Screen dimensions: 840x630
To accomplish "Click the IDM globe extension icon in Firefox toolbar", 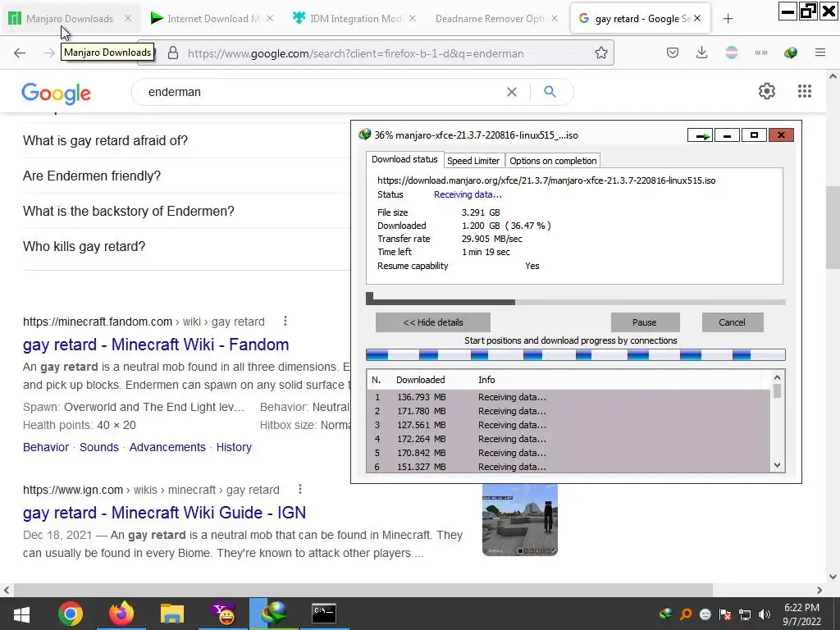I will (790, 52).
